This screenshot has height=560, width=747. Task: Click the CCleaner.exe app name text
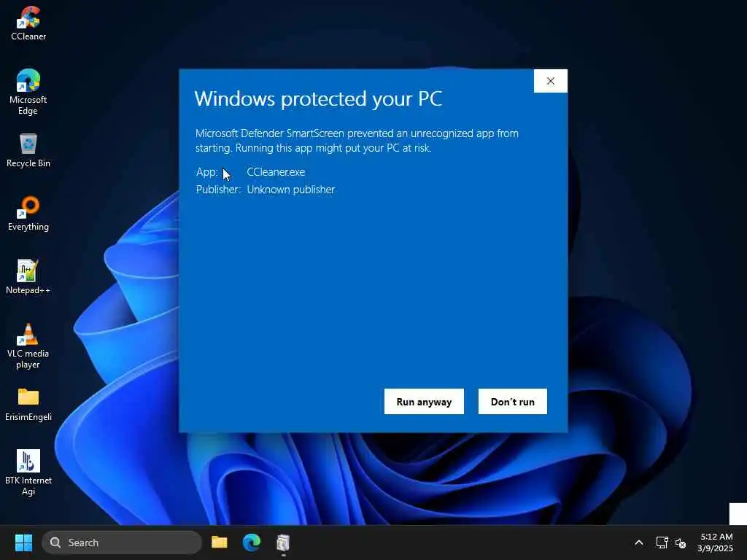click(x=276, y=172)
